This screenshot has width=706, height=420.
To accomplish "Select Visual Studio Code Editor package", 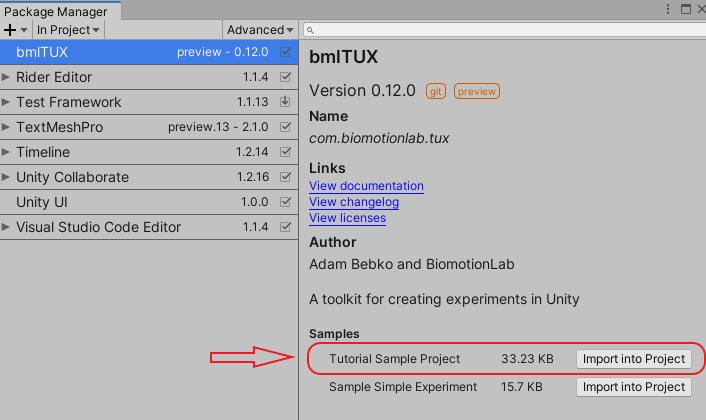I will 149,227.
